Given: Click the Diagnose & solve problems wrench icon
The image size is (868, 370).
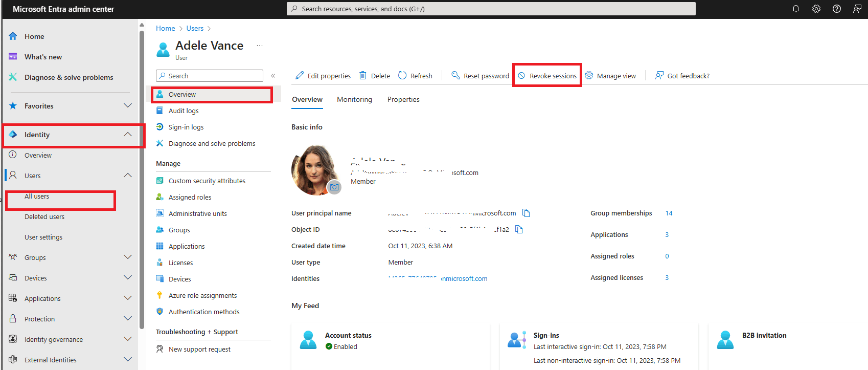Looking at the screenshot, I should (13, 77).
